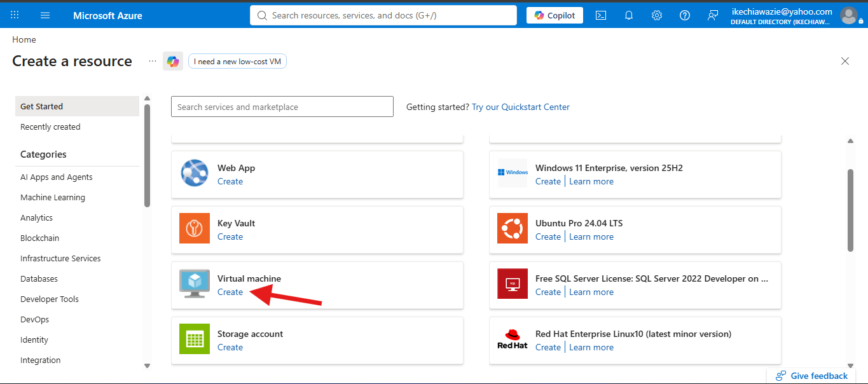The height and width of the screenshot is (384, 868).
Task: Click sidebar scroll down arrow
Action: point(148,366)
